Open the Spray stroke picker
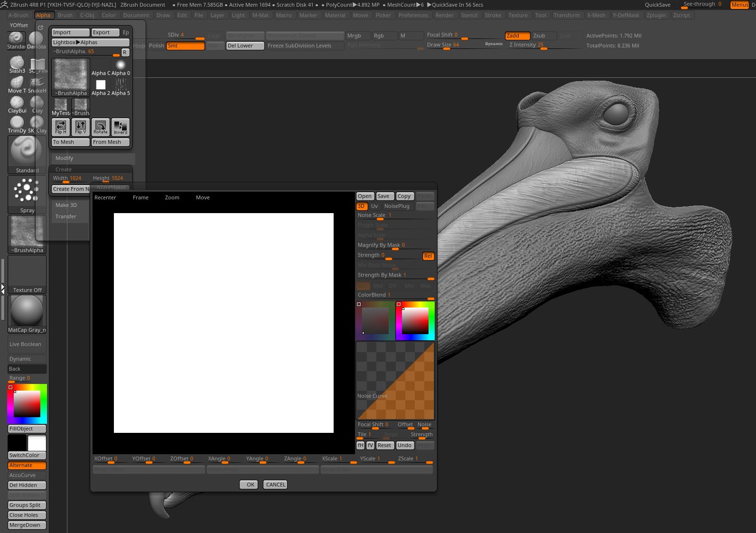This screenshot has width=756, height=533. coord(27,195)
